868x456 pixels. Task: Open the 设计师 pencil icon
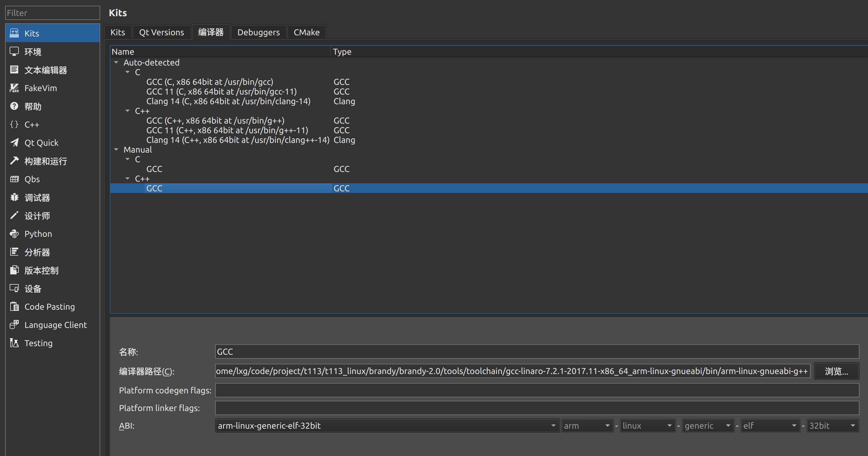coord(14,215)
